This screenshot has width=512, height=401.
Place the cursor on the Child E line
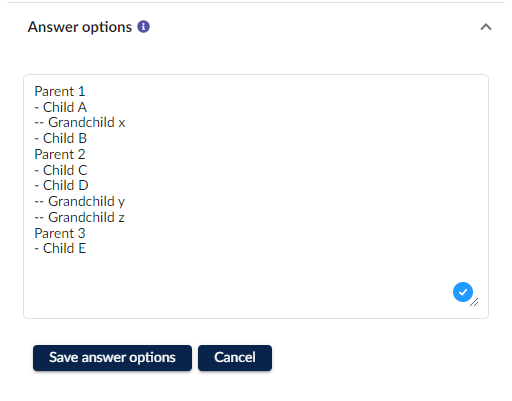coord(60,248)
